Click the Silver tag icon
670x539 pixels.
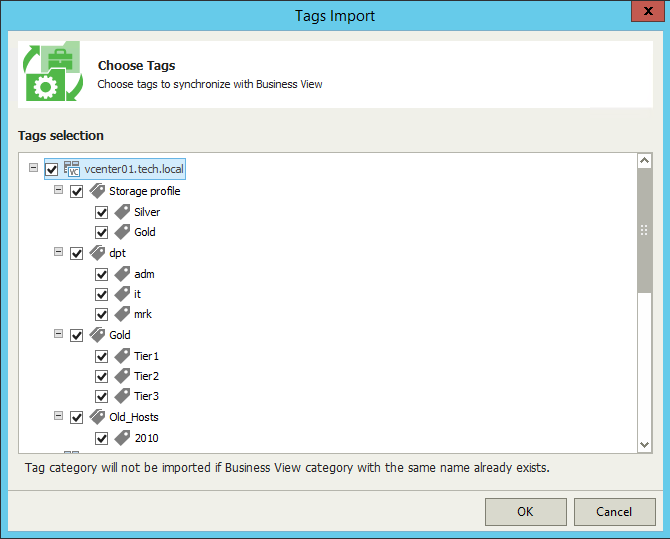coord(122,212)
